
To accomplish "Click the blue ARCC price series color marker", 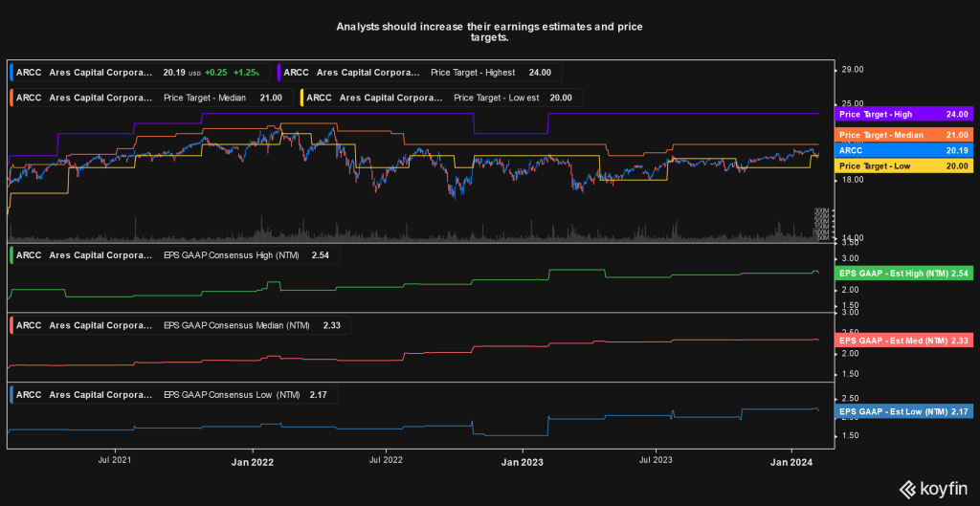I will 11,72.
